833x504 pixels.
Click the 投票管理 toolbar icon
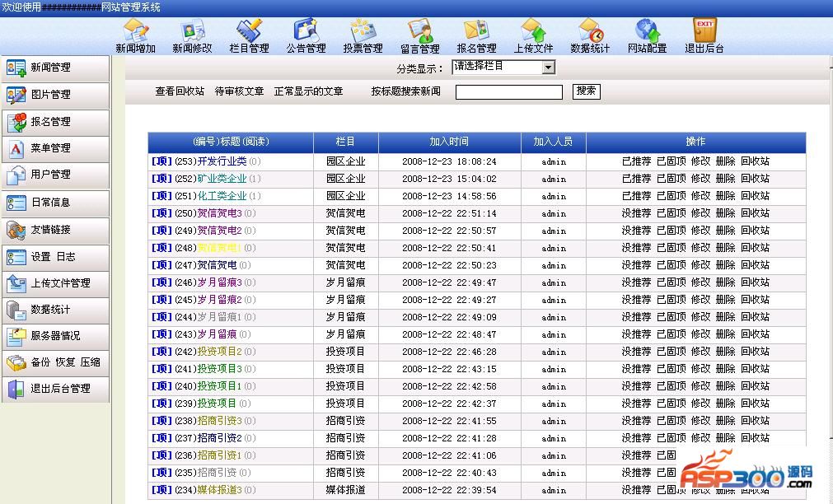pyautogui.click(x=363, y=30)
